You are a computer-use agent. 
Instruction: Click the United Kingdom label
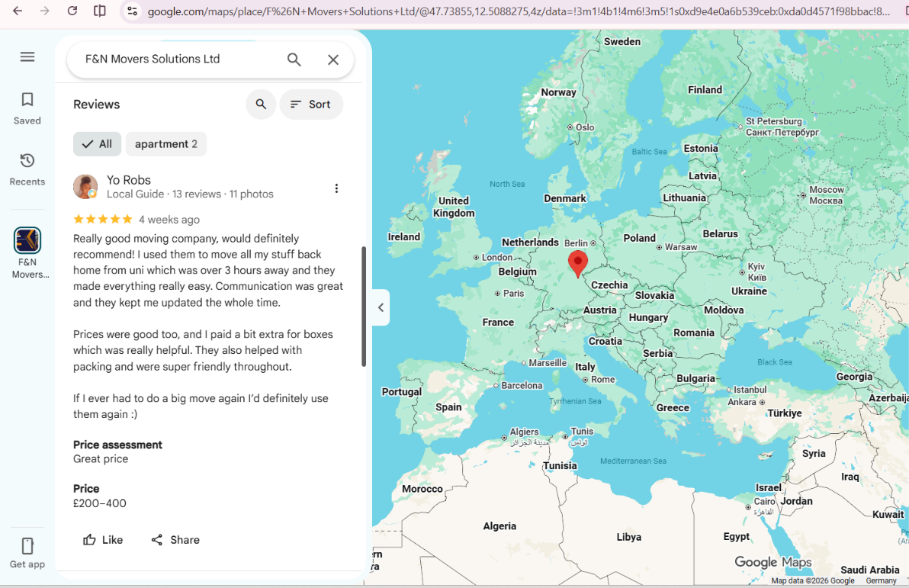click(x=454, y=207)
